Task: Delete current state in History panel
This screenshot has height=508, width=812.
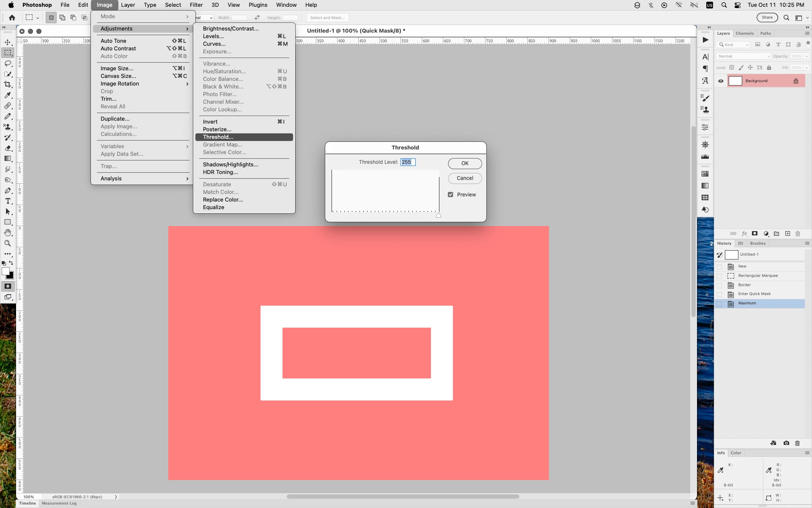Action: [x=797, y=443]
